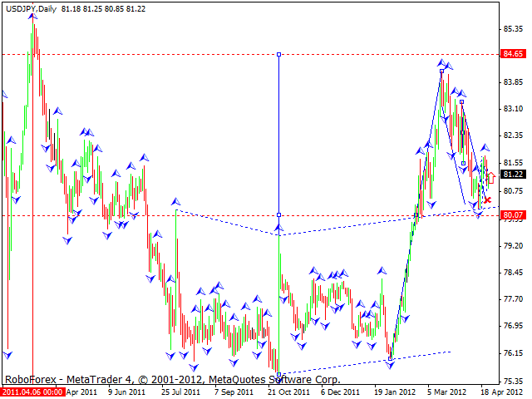Click the 76.15 price axis label
The image size is (532, 399).
pyautogui.click(x=514, y=353)
